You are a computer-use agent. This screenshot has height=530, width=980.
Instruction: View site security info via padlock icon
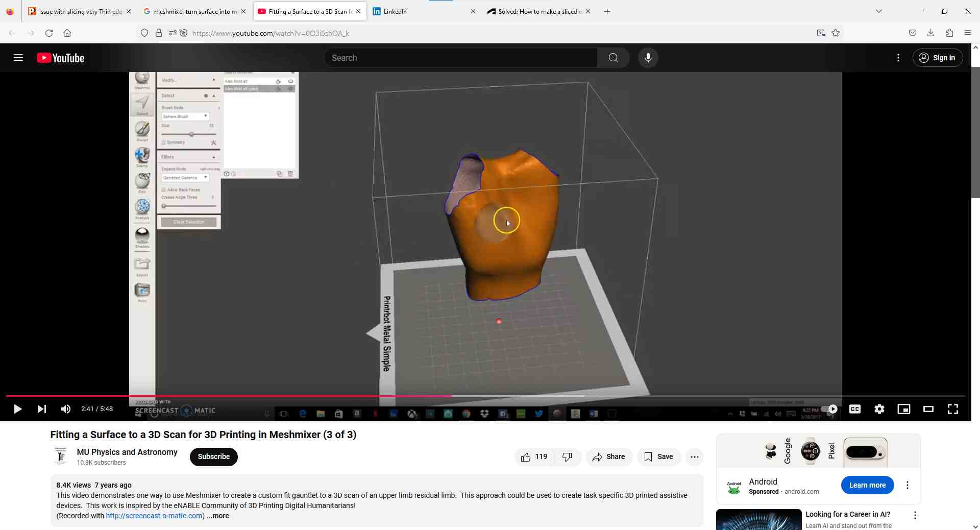coord(159,33)
